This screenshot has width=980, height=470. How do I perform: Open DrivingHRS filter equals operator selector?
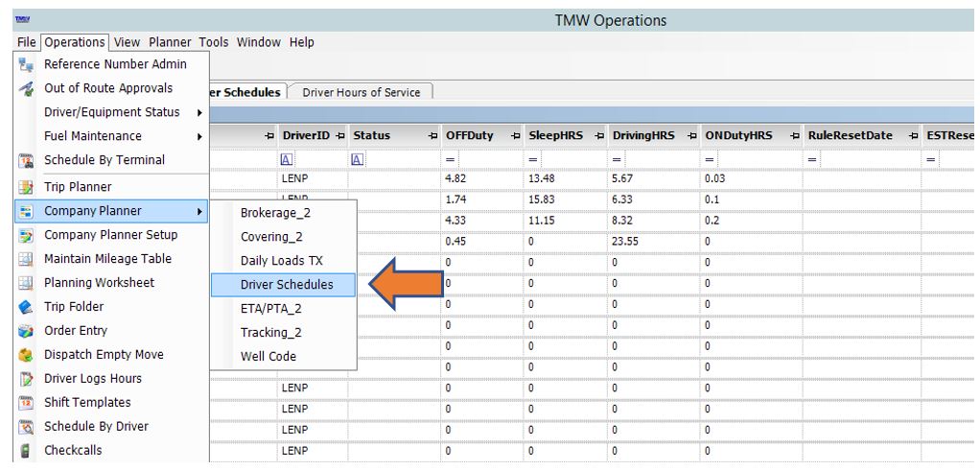pyautogui.click(x=617, y=160)
